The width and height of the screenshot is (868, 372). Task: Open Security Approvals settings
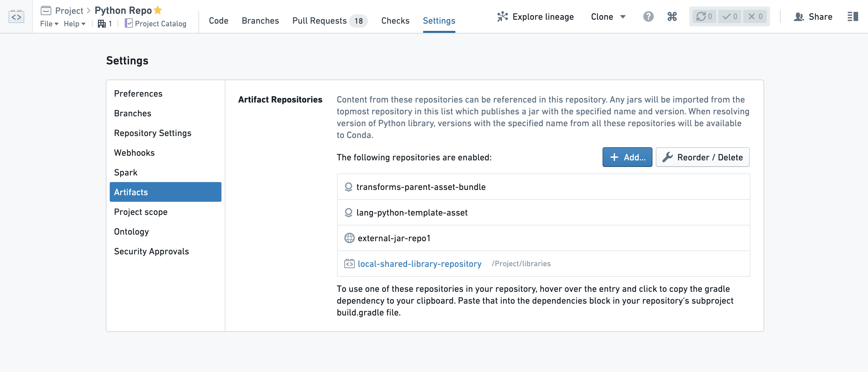[x=166, y=251]
